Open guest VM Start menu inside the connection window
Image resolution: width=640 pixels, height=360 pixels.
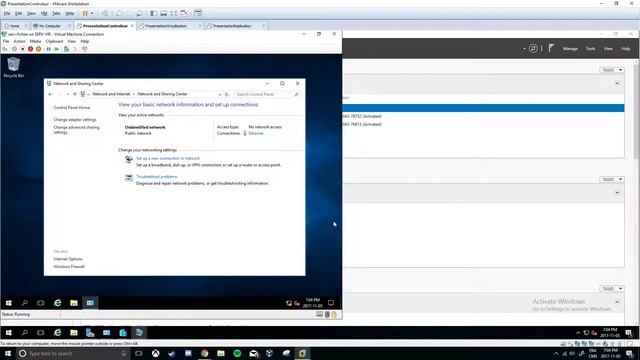[x=9, y=303]
